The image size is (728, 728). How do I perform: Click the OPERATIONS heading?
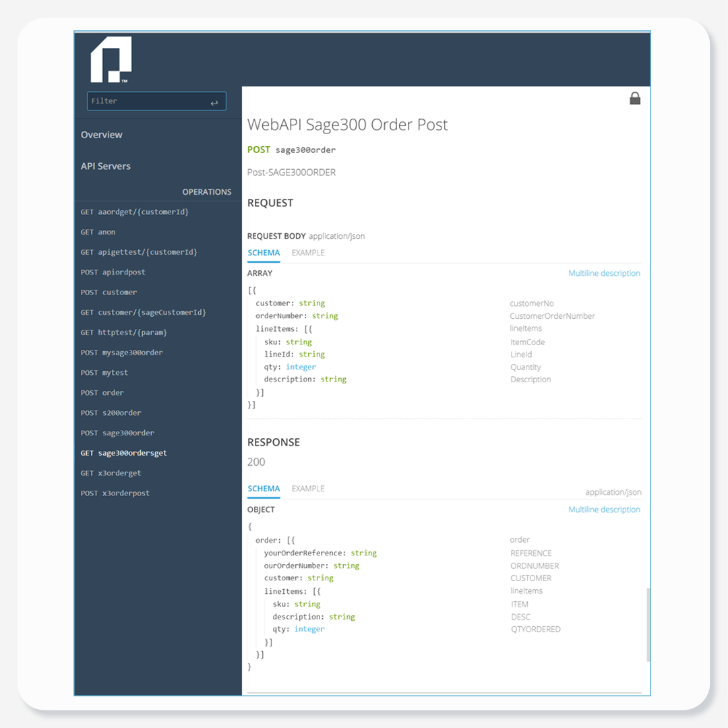pos(207,192)
